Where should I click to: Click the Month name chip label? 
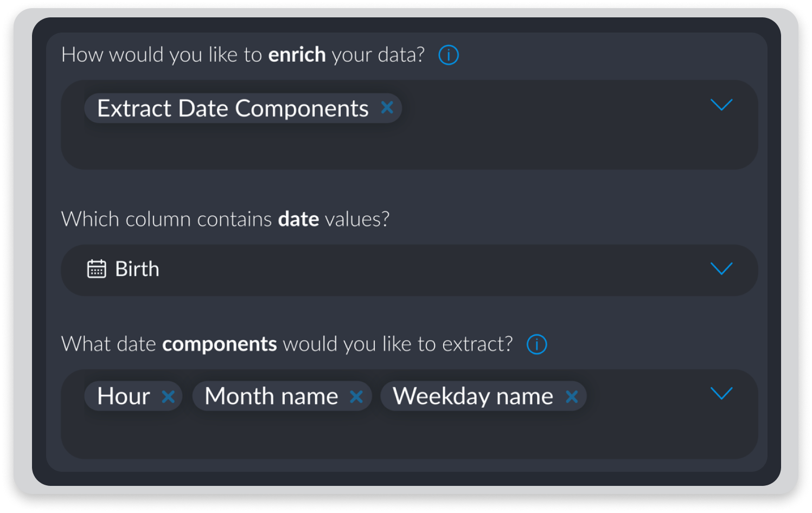271,396
